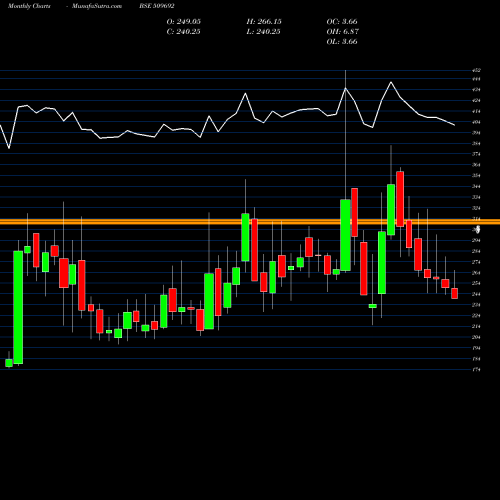Click the 254 price axis label
The width and height of the screenshot is (500, 500).
point(476,283)
